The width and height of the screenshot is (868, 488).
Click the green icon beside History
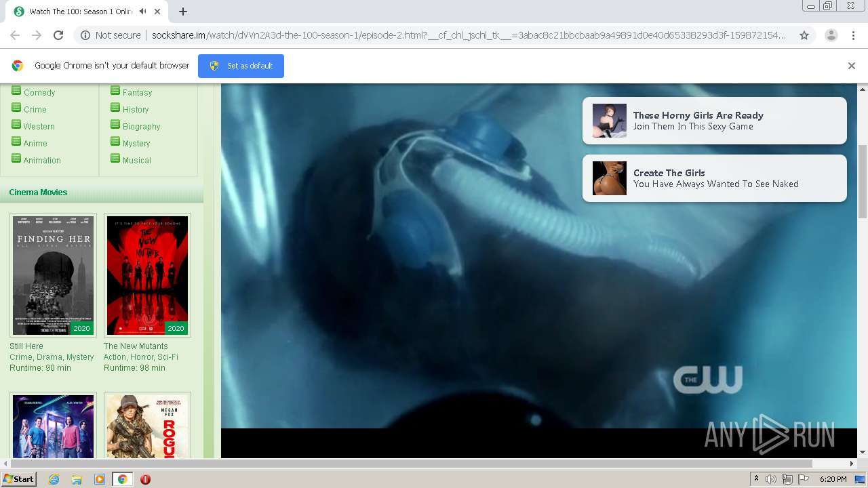tap(115, 107)
